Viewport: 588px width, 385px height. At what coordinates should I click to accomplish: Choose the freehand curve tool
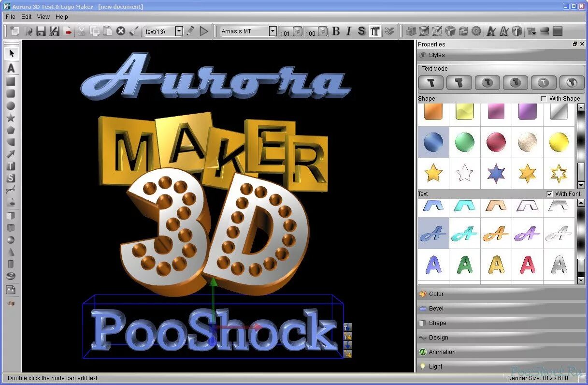coord(11,191)
